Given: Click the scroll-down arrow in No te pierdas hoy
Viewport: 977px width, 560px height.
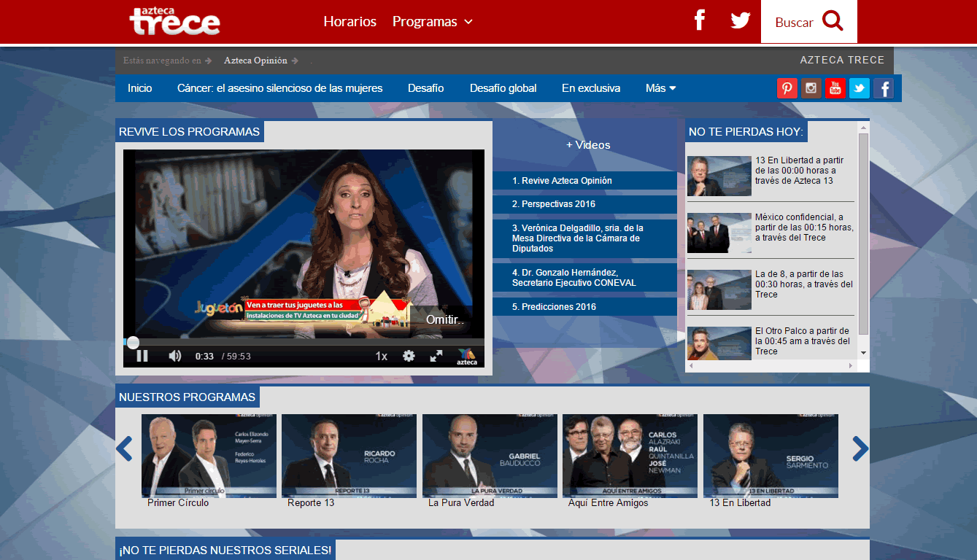Looking at the screenshot, I should tap(864, 353).
